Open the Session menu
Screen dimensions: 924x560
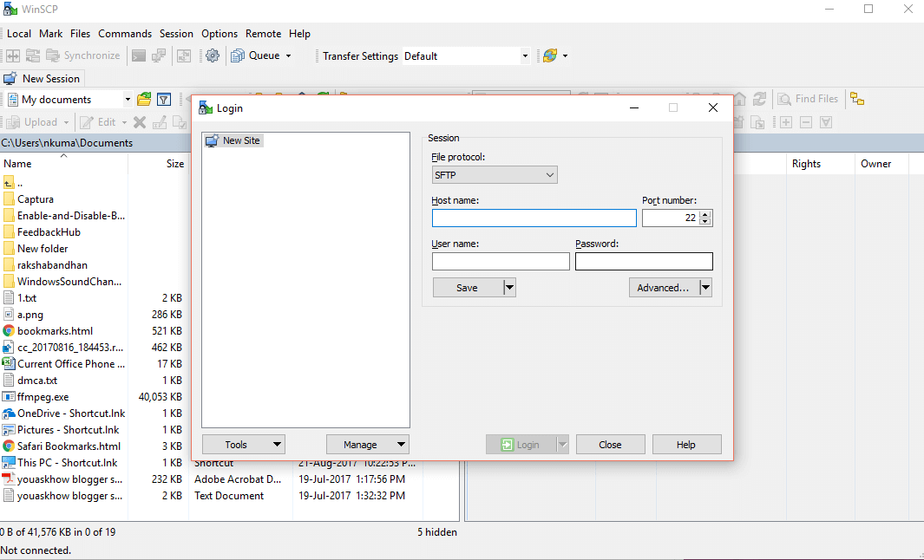coord(176,34)
